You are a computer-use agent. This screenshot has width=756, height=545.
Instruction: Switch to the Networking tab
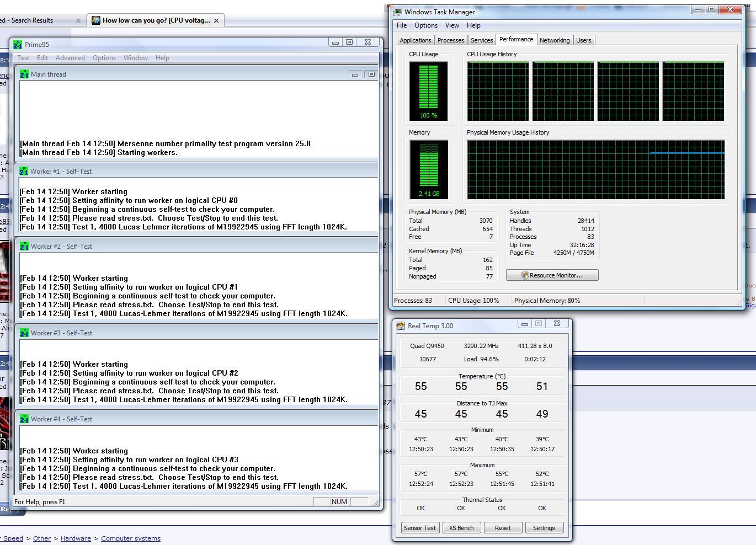(555, 40)
